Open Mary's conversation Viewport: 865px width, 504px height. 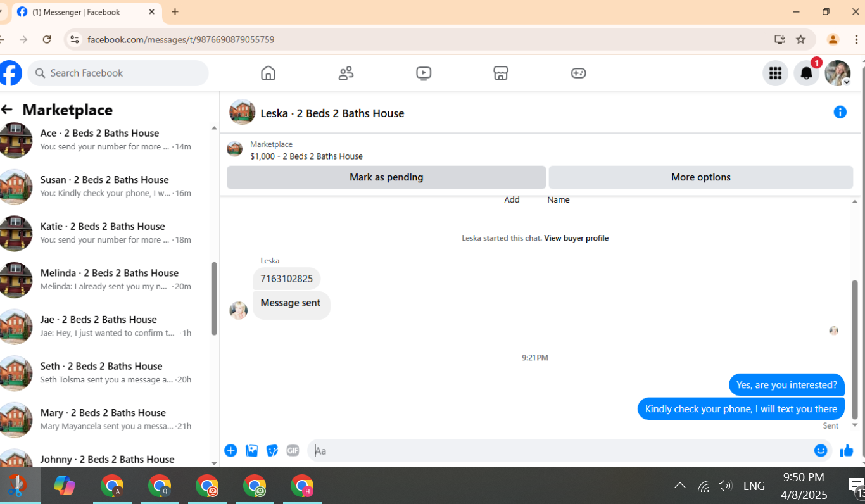click(x=105, y=419)
